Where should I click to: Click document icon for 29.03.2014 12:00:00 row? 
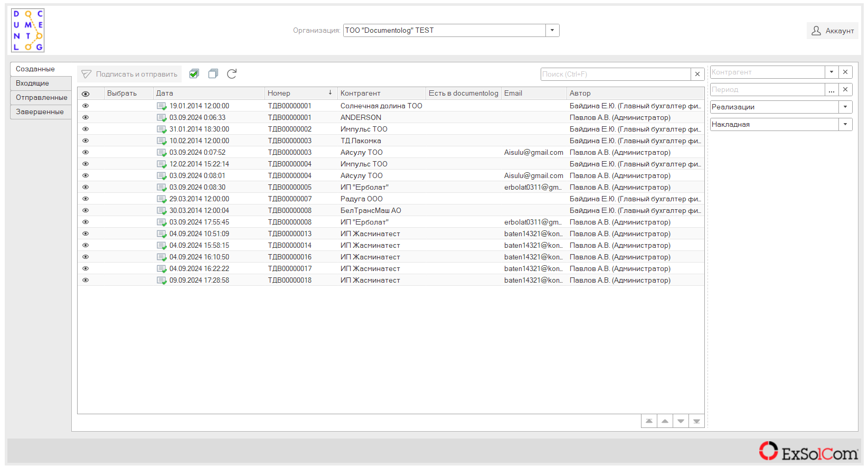(x=162, y=199)
